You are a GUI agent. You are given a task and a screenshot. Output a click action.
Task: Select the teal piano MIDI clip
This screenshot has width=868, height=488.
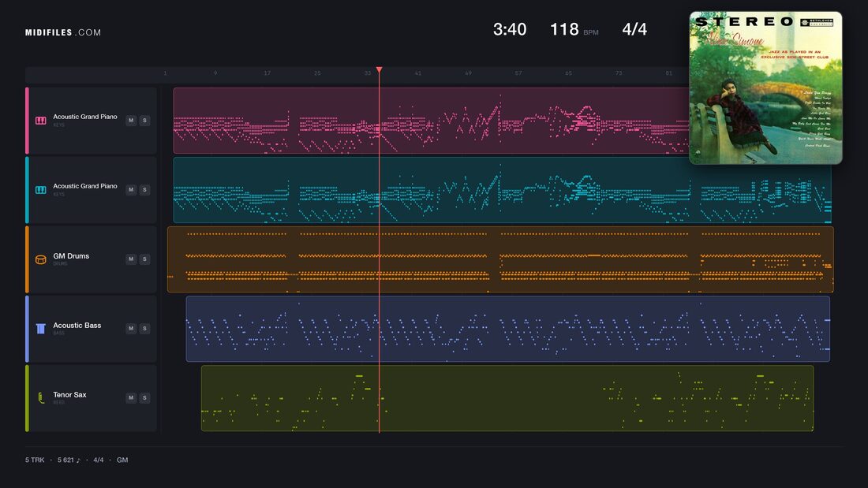point(502,190)
